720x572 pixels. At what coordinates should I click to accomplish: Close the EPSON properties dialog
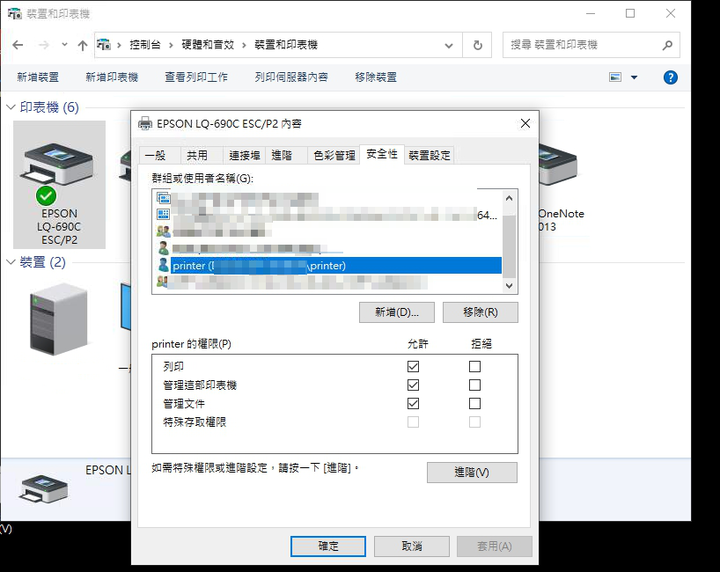coord(525,123)
